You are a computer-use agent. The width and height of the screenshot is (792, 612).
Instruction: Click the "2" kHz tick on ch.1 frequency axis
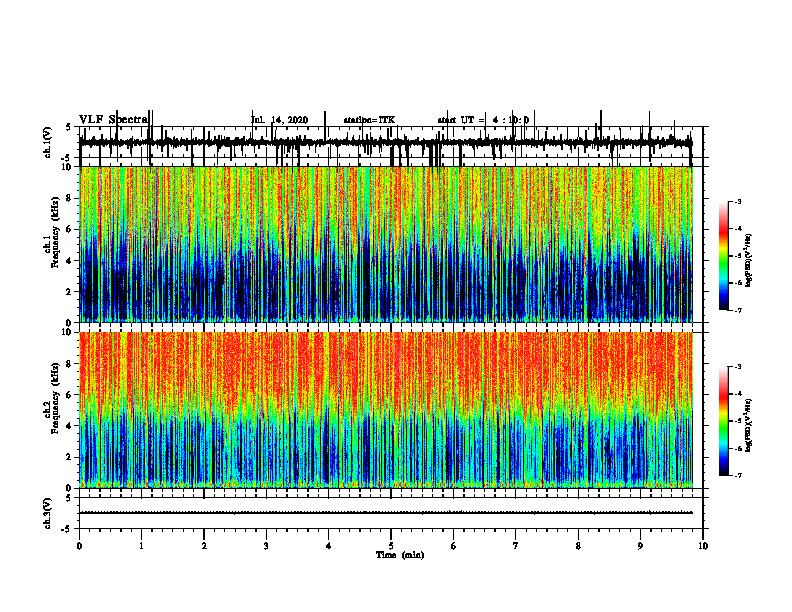click(69, 291)
